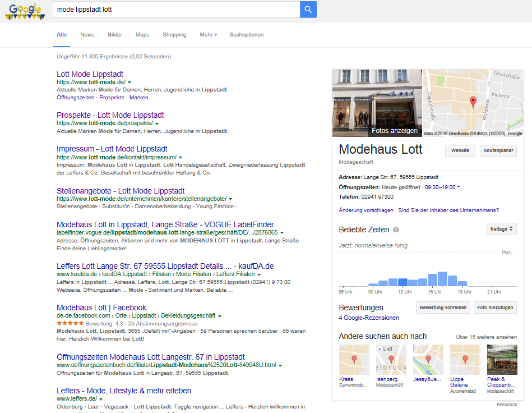The height and width of the screenshot is (413, 532).
Task: Expand the Mehr dropdown menu
Action: (x=209, y=35)
